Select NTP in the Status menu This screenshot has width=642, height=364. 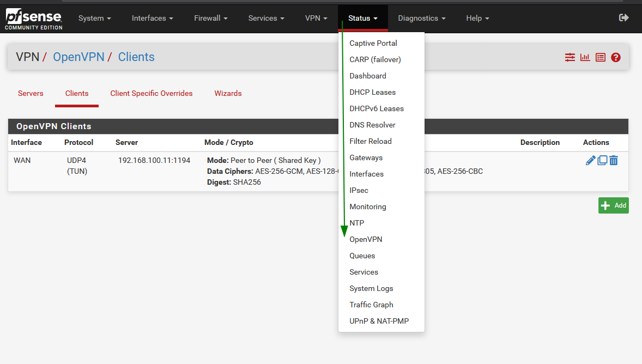point(381,223)
